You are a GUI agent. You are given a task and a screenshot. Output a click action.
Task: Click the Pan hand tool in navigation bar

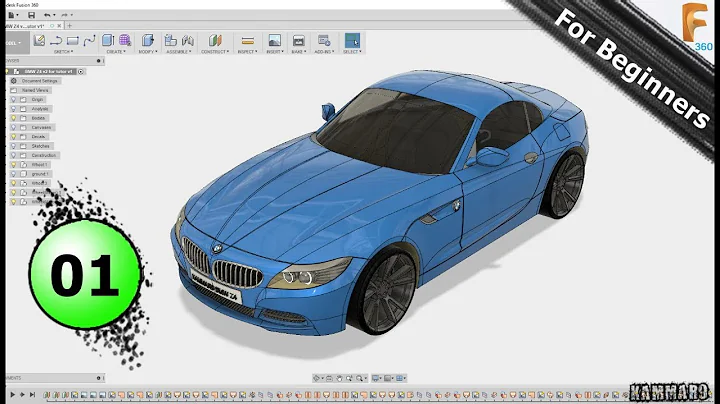pos(339,378)
